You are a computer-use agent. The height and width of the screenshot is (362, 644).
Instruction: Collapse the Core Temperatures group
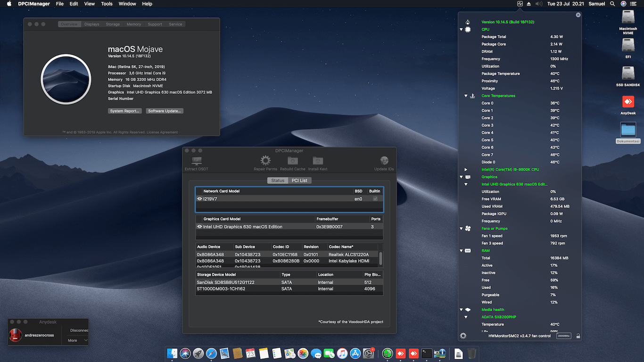(466, 96)
